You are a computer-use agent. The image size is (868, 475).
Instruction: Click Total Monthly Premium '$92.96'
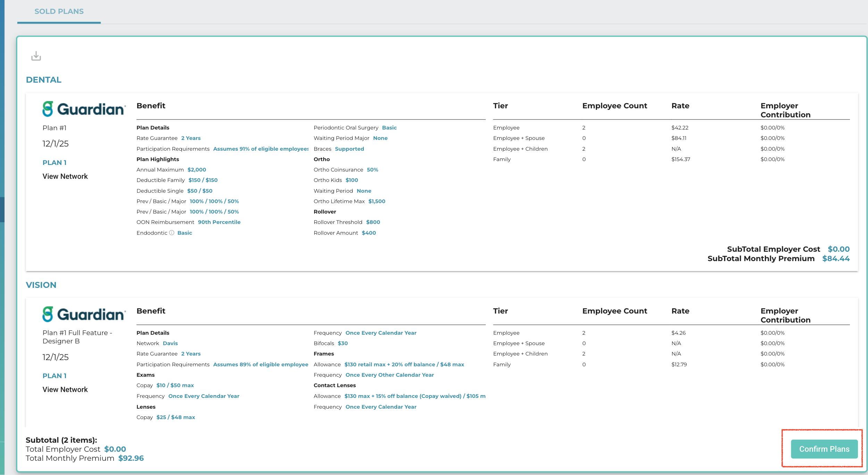[131, 458]
